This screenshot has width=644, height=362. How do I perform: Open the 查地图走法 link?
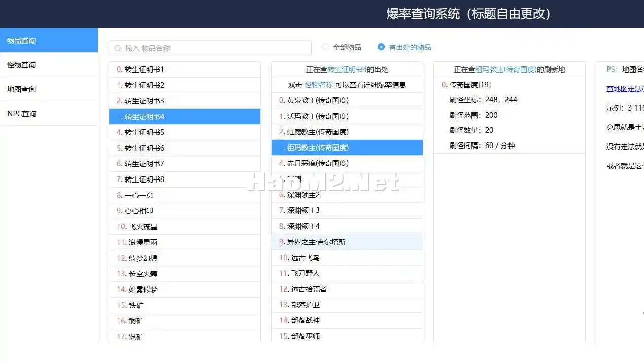pyautogui.click(x=625, y=89)
